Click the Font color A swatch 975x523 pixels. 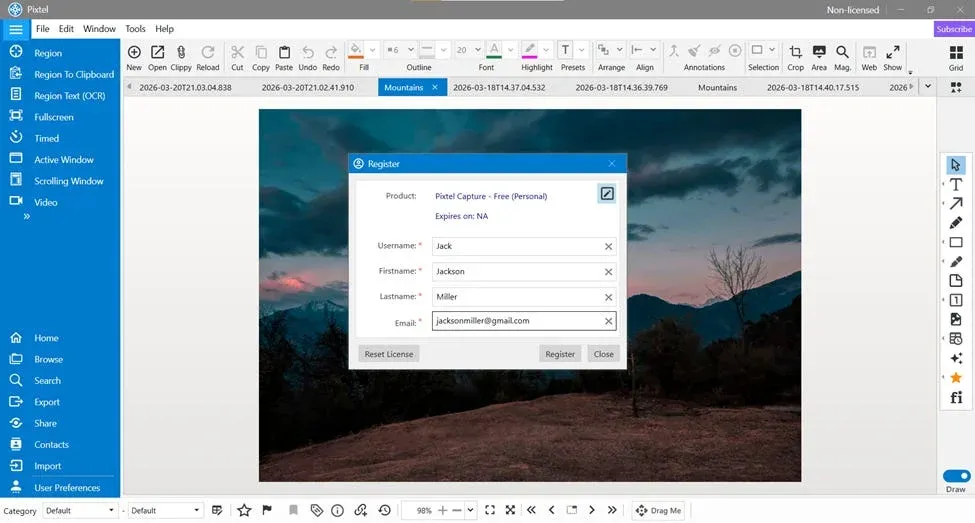point(494,50)
